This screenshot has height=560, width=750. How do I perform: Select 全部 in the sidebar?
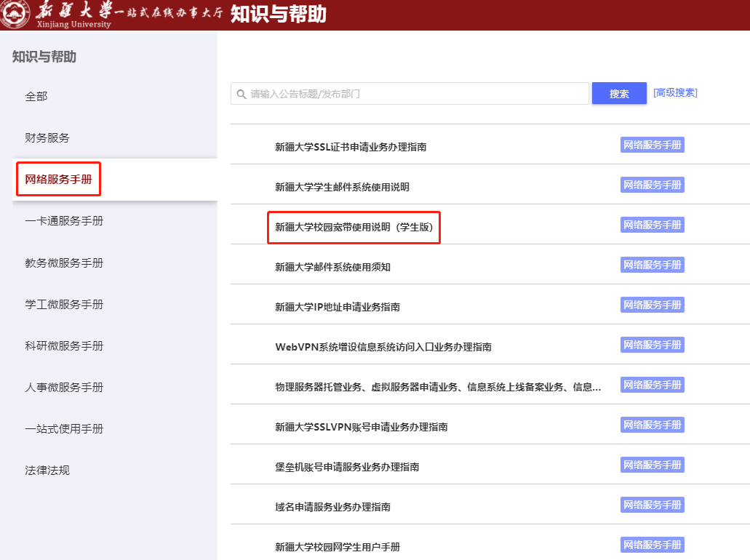pos(36,97)
